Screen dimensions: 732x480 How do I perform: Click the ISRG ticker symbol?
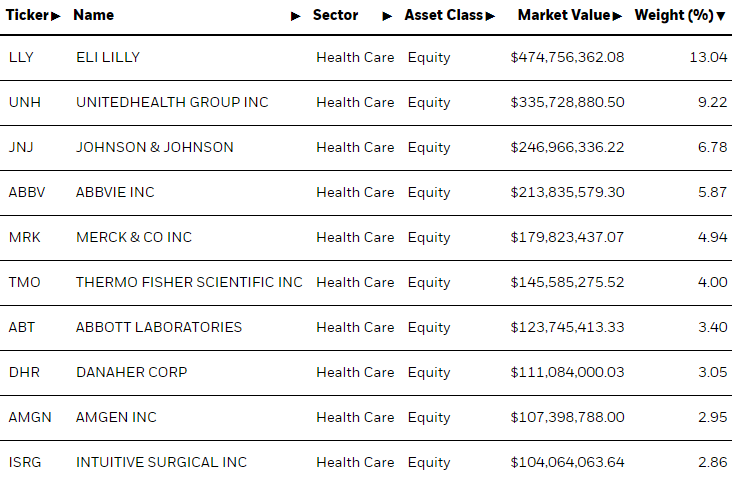tap(25, 462)
